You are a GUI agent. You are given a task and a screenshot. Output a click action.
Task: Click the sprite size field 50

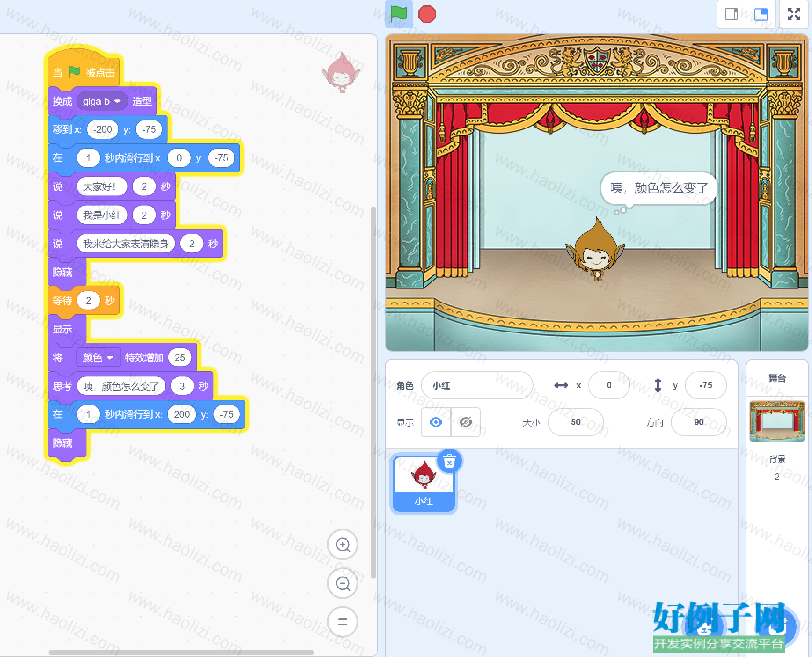pyautogui.click(x=576, y=422)
